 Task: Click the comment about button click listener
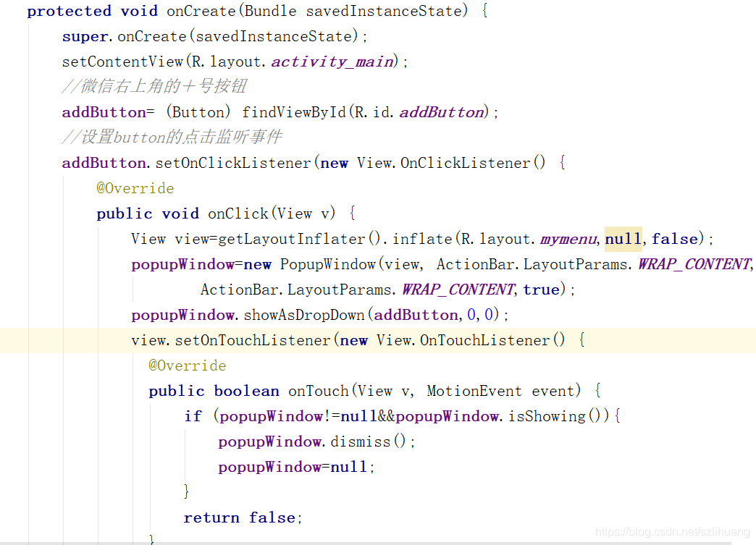point(172,138)
